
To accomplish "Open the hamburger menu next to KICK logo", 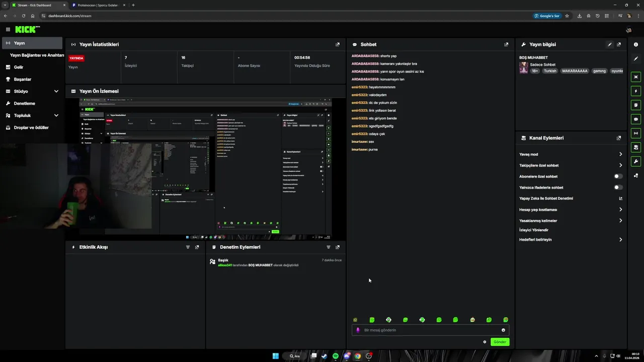I will click(8, 30).
